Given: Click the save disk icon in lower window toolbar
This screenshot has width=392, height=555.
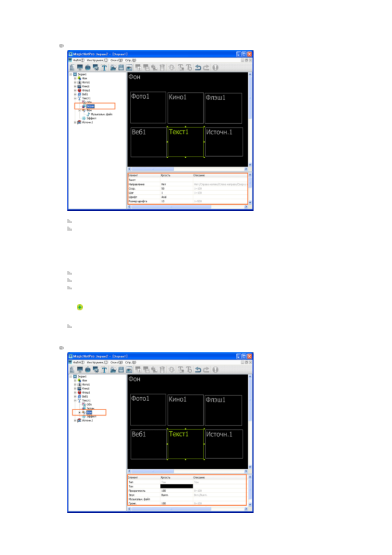Looking at the screenshot, I should [121, 370].
